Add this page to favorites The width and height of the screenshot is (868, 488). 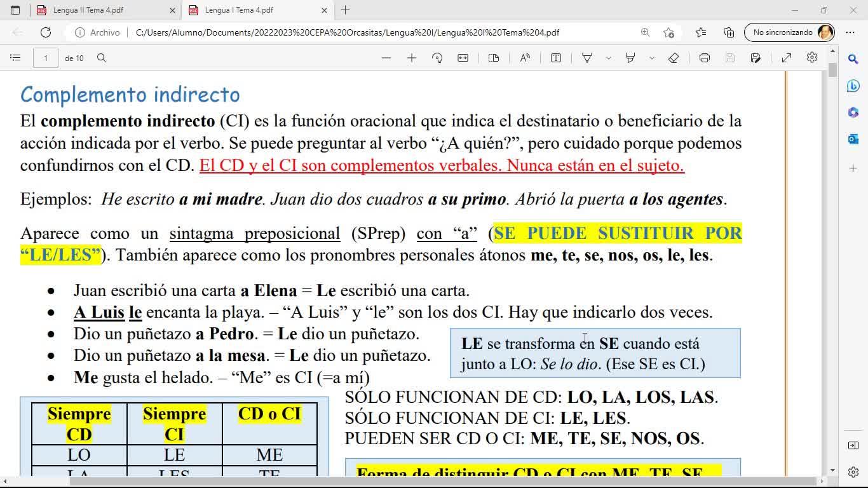(668, 32)
